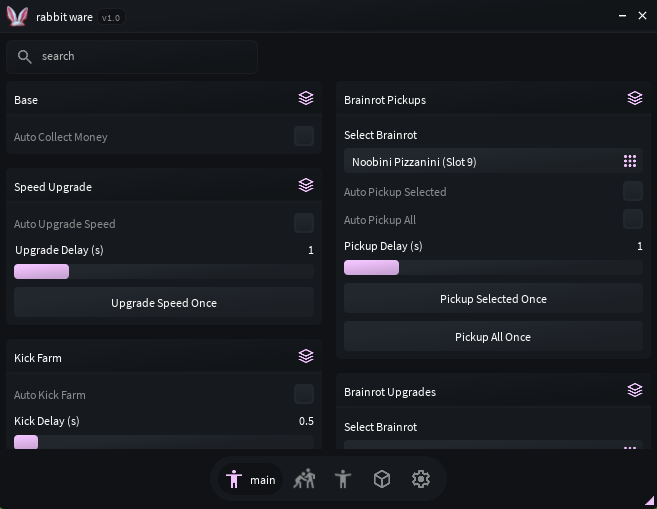Open the settings gear tab
657x509 pixels.
click(421, 479)
